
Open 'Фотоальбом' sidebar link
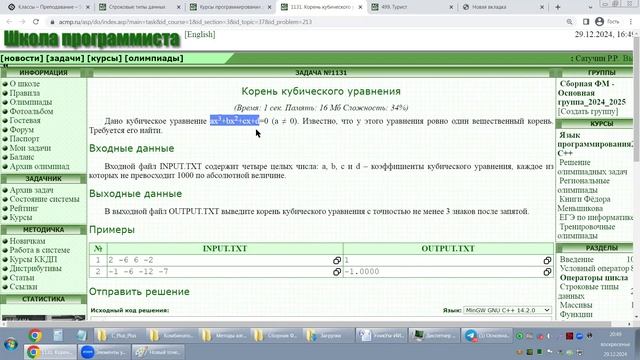click(x=31, y=111)
